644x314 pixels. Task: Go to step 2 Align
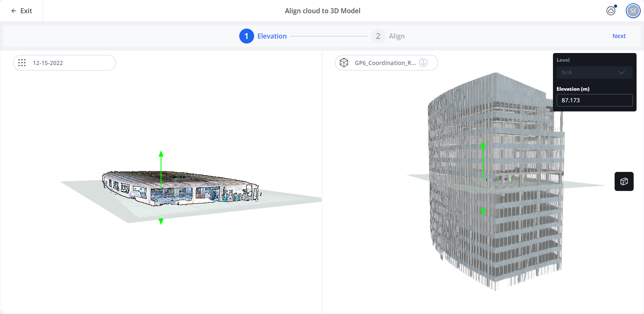coord(388,36)
